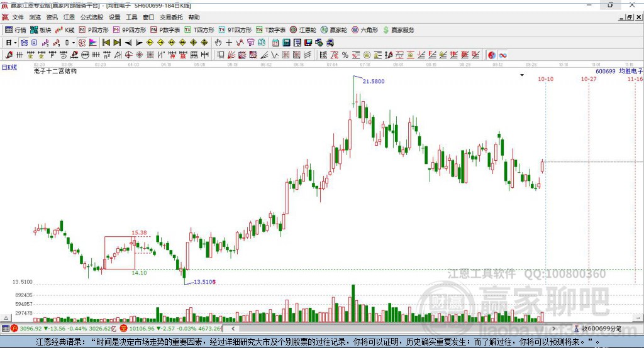Open the P四方形 tool
Image resolution: width=644 pixels, height=348 pixels.
coord(94,30)
